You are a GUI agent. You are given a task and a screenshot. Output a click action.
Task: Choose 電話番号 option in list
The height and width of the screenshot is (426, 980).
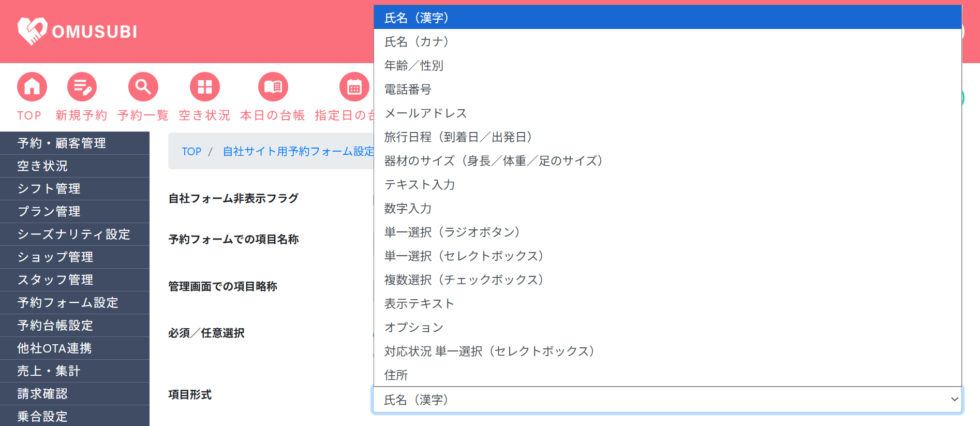coord(408,89)
